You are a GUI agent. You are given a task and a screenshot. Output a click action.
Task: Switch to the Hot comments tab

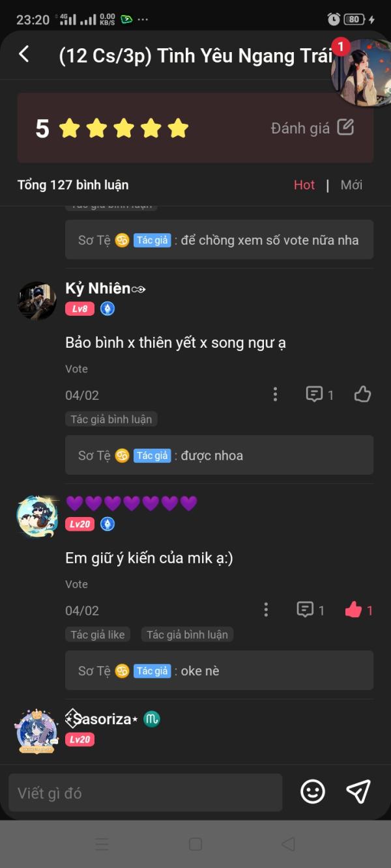(x=304, y=185)
